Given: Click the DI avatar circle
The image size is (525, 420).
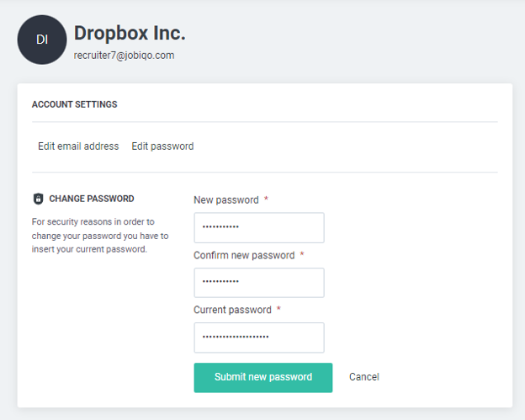Looking at the screenshot, I should (42, 40).
